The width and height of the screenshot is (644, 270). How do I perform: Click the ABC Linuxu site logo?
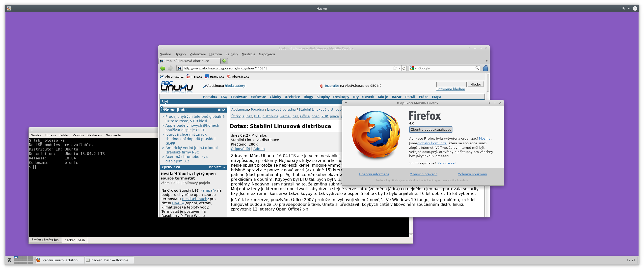coord(177,87)
